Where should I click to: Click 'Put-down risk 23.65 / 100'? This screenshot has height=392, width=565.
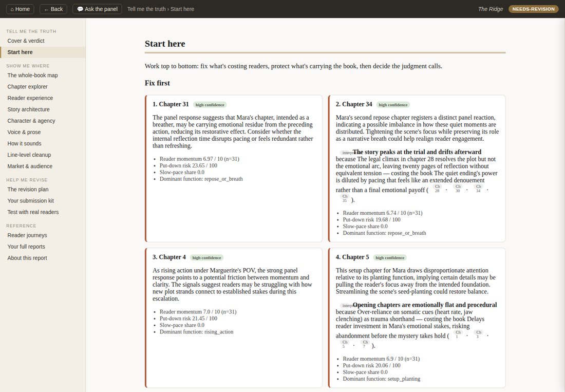(189, 166)
